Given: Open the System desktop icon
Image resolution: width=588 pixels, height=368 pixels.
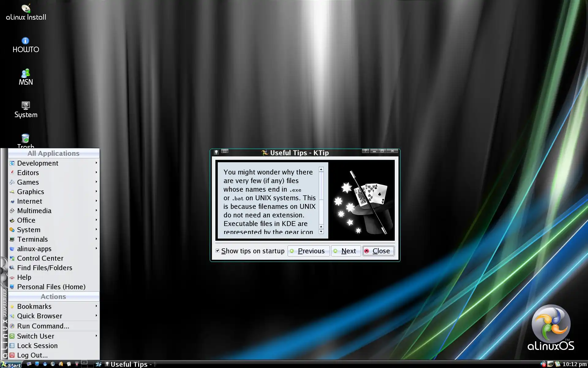Looking at the screenshot, I should pyautogui.click(x=25, y=109).
